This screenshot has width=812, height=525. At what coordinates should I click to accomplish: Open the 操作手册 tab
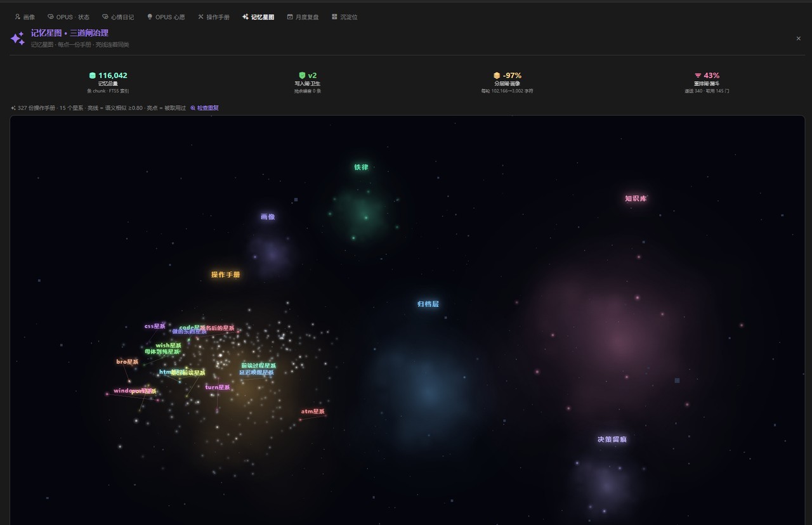(214, 17)
